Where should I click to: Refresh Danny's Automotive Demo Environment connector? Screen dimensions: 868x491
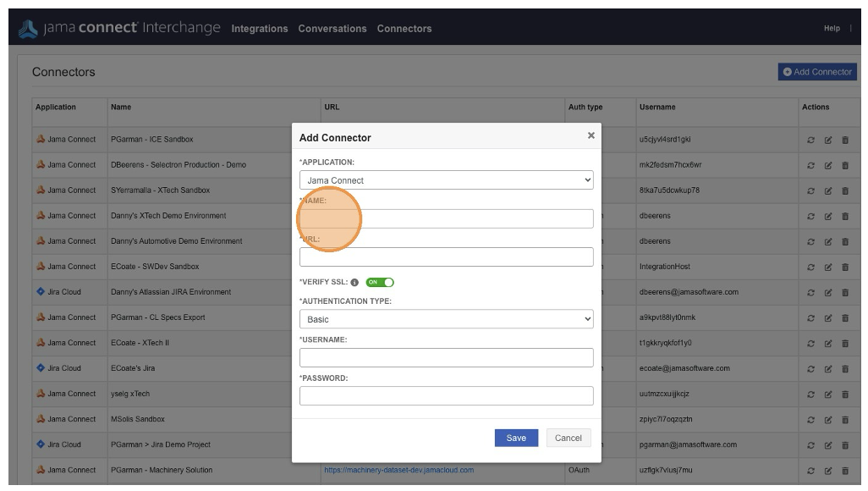point(810,241)
